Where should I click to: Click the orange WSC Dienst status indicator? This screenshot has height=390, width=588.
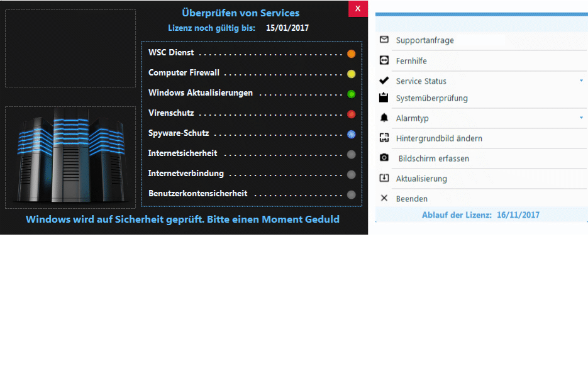pyautogui.click(x=351, y=53)
